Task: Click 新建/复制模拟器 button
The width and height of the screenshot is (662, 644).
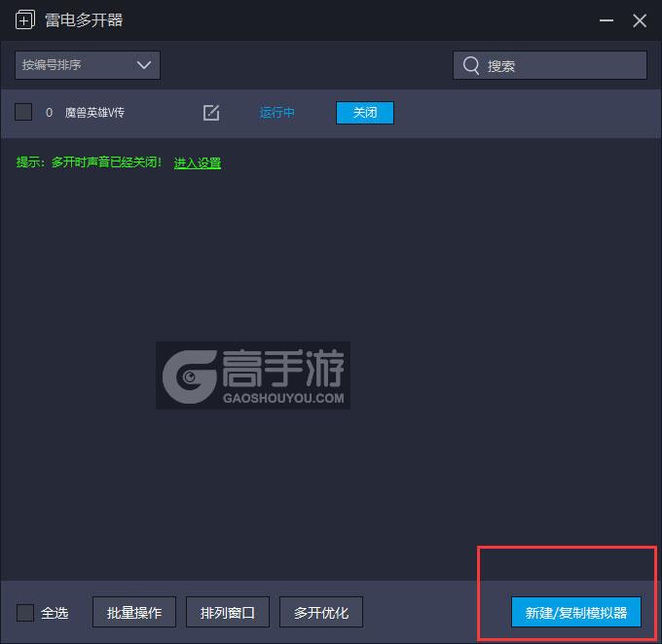Action: [x=576, y=612]
